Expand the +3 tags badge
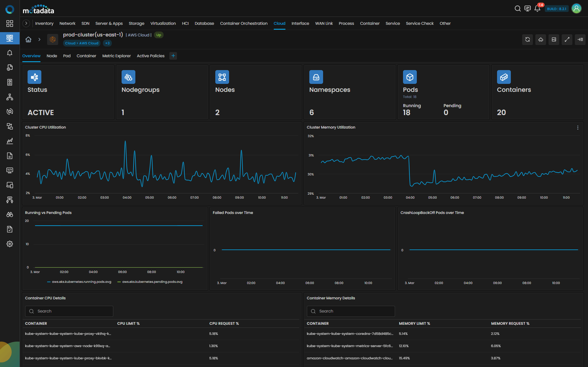 click(x=107, y=43)
